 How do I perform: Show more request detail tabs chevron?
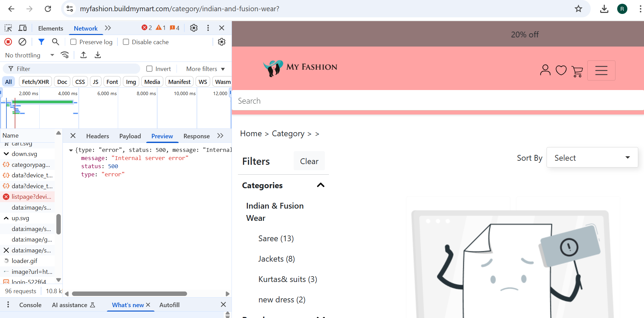tap(220, 136)
